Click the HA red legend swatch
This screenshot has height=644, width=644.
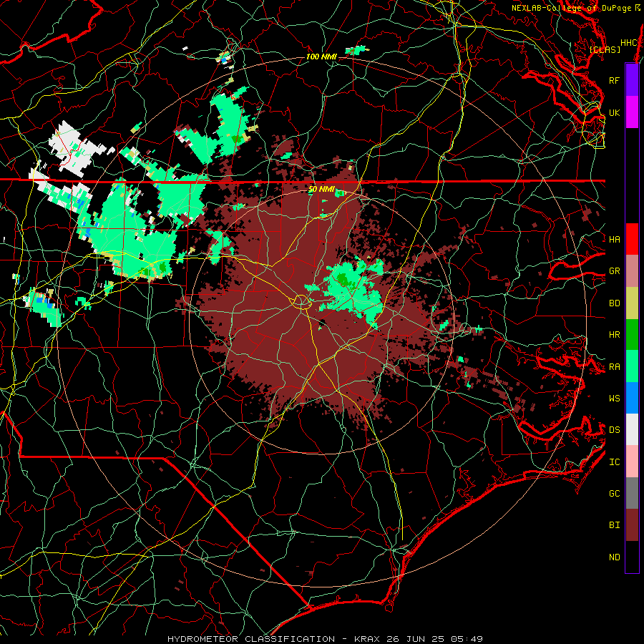[632, 239]
